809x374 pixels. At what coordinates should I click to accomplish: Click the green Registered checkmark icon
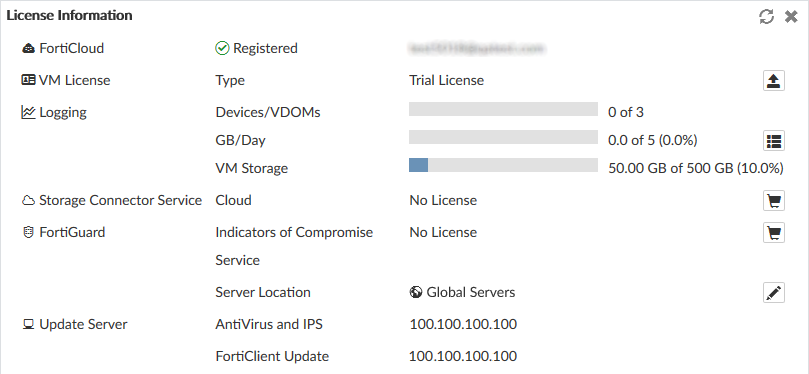pyautogui.click(x=222, y=48)
